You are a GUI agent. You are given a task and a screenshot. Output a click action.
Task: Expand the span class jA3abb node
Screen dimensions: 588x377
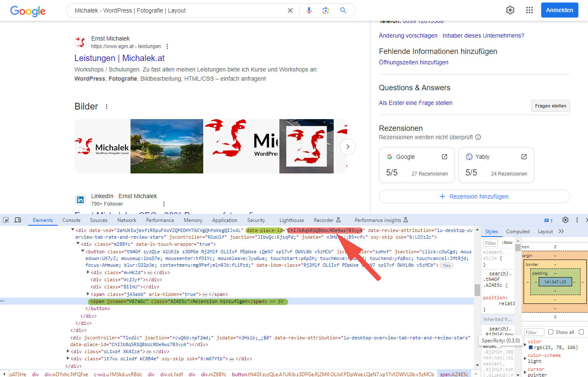pyautogui.click(x=88, y=294)
